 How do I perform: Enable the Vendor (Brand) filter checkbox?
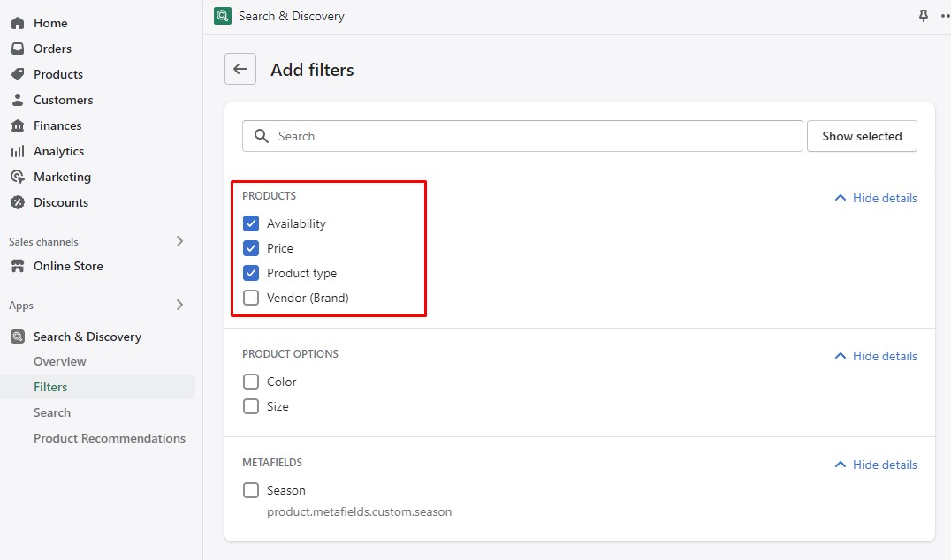(x=250, y=298)
